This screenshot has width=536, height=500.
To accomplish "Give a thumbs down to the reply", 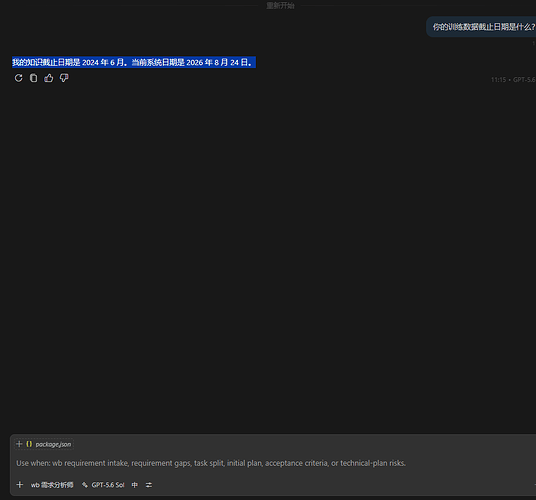I will pos(64,78).
